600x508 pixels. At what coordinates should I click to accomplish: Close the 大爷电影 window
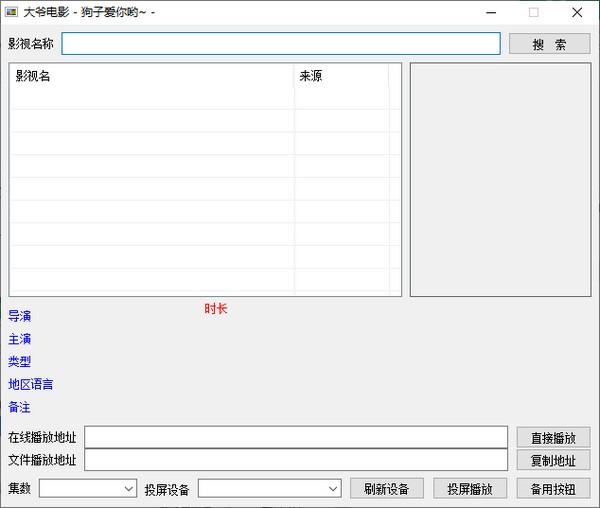(x=577, y=13)
